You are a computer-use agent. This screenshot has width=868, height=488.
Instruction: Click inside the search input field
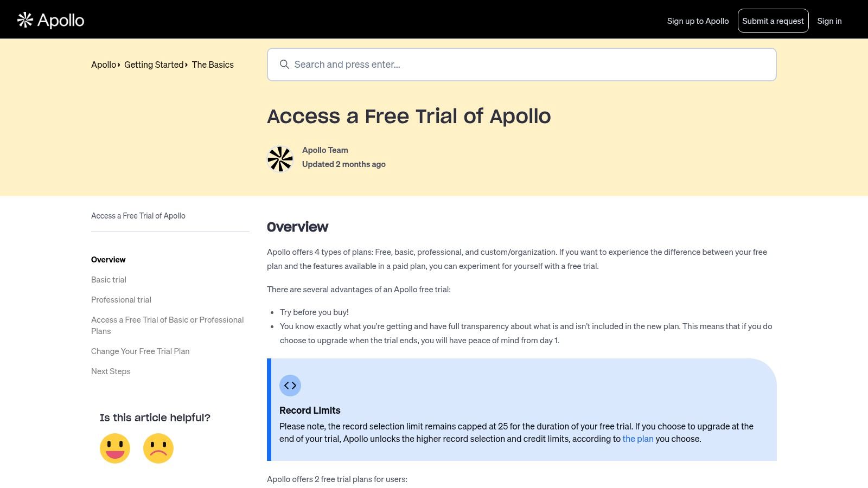(488, 64)
